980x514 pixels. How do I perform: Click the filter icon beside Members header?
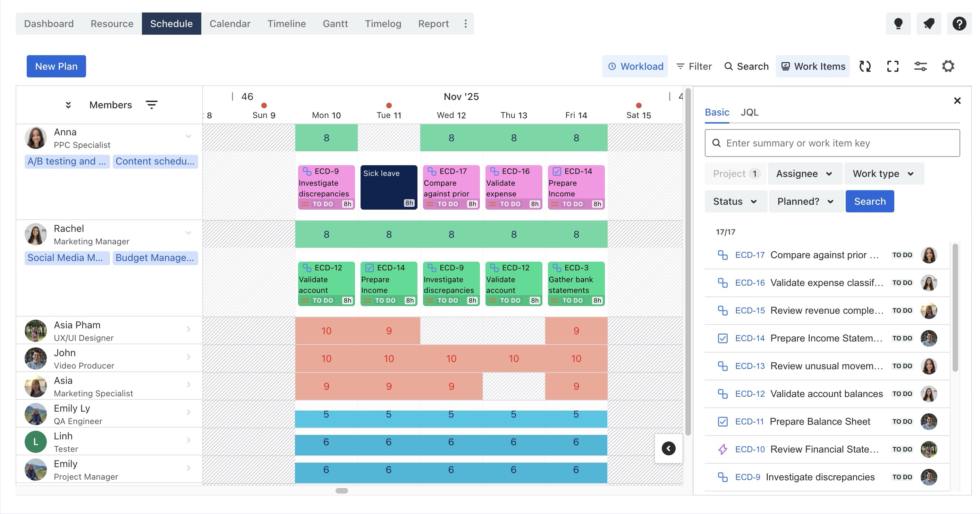pyautogui.click(x=152, y=104)
